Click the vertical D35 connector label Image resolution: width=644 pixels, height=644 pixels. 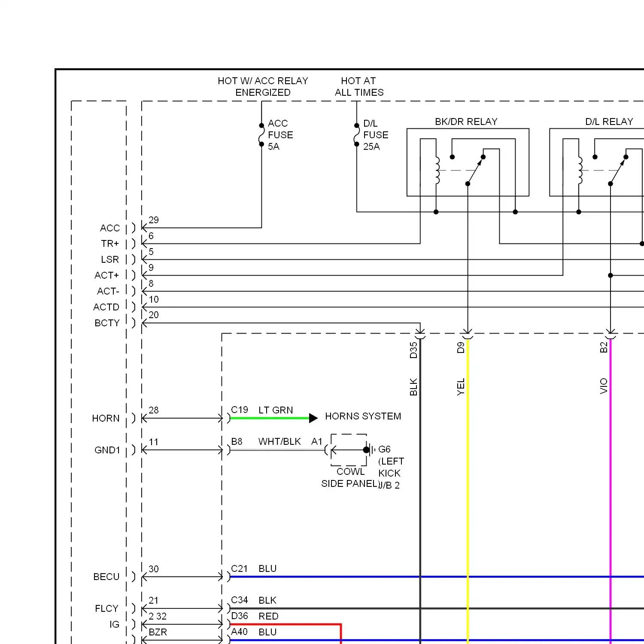pos(413,350)
